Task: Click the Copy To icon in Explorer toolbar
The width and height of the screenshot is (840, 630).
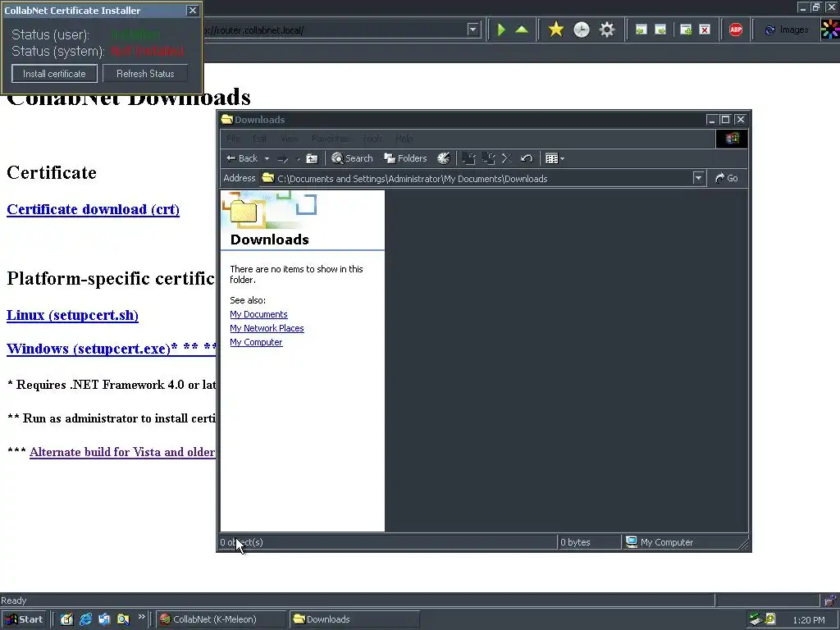Action: (488, 158)
